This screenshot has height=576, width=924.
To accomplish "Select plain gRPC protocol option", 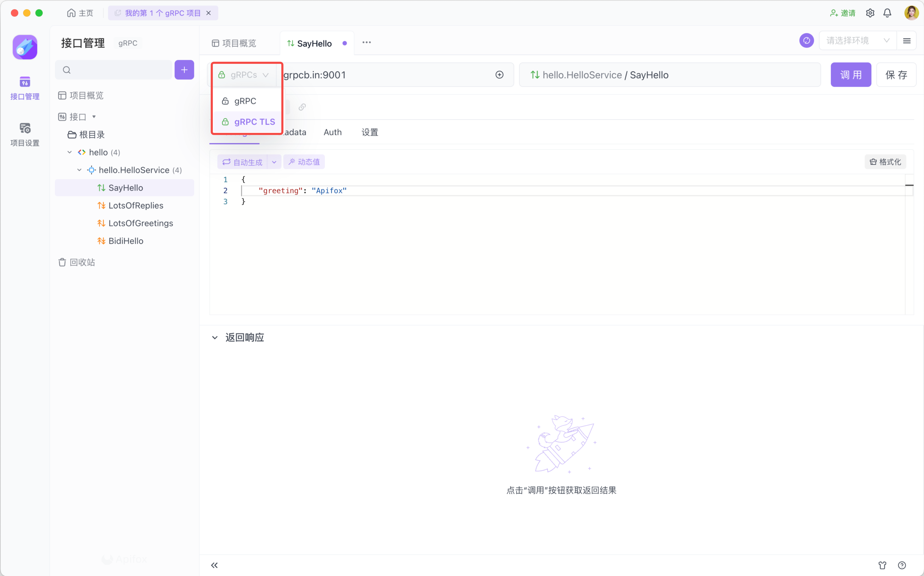I will coord(245,101).
